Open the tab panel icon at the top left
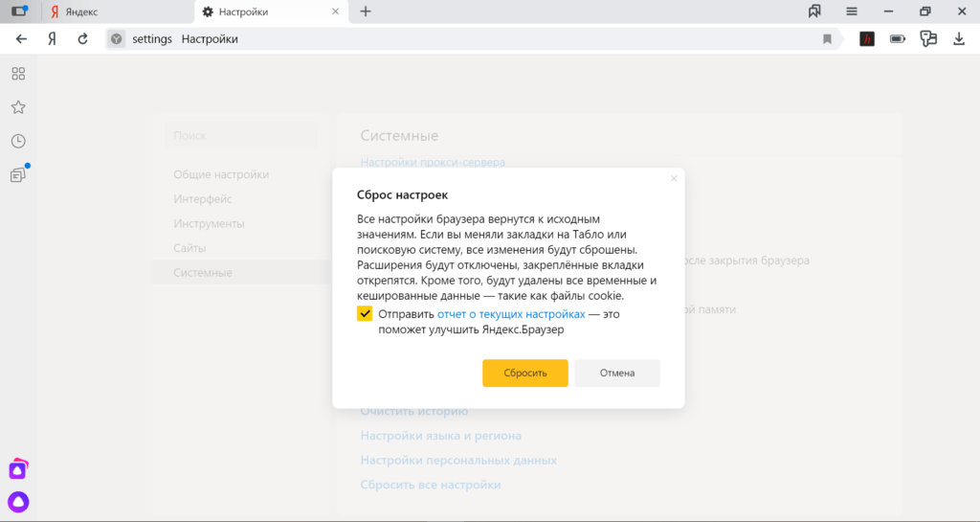Viewport: 980px width, 522px height. click(20, 11)
